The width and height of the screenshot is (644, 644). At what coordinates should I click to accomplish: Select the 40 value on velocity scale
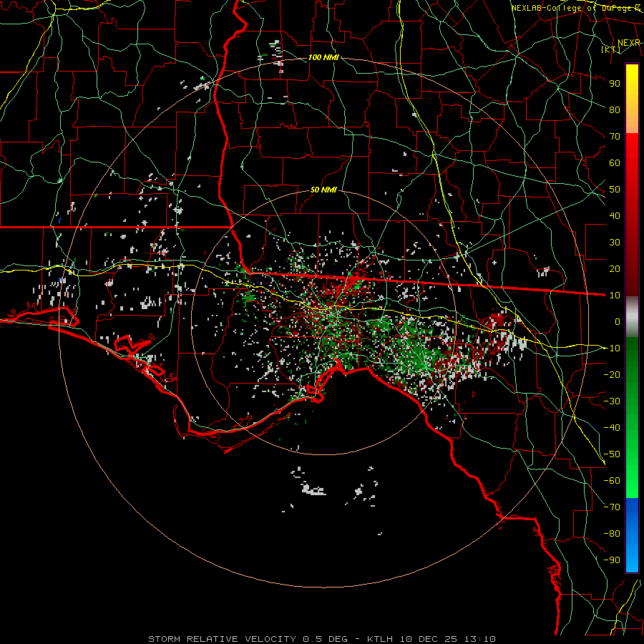615,215
